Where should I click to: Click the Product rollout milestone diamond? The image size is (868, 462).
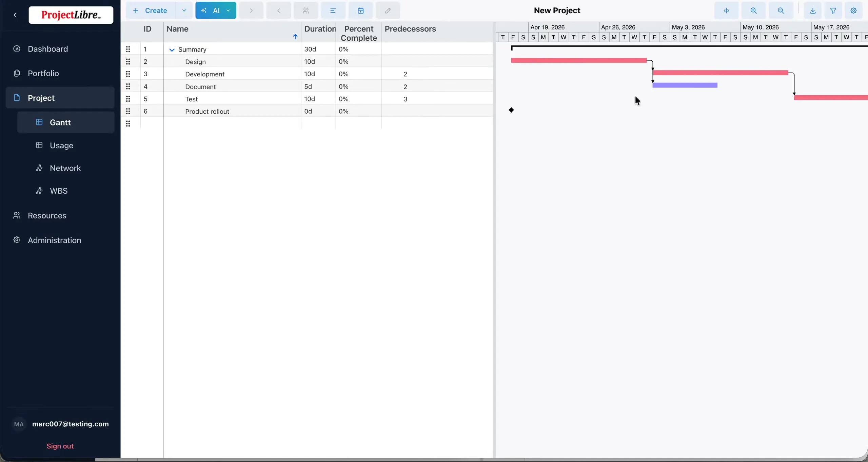click(x=511, y=110)
